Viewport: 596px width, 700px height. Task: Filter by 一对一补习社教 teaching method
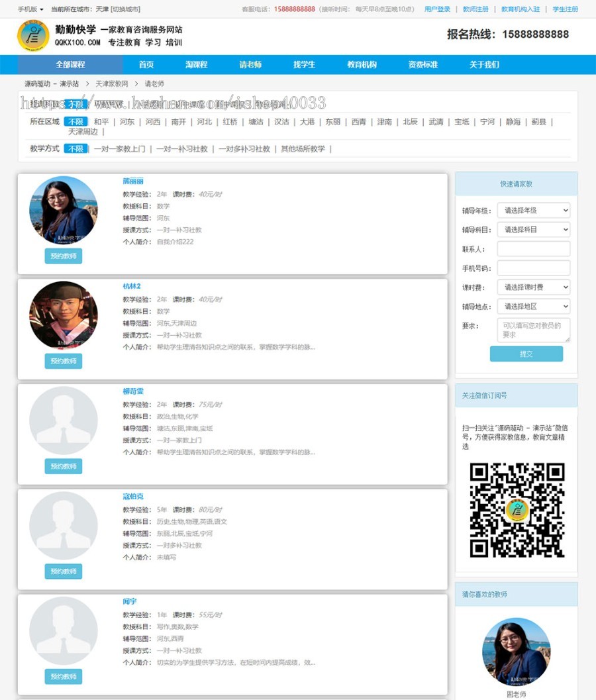pyautogui.click(x=182, y=148)
